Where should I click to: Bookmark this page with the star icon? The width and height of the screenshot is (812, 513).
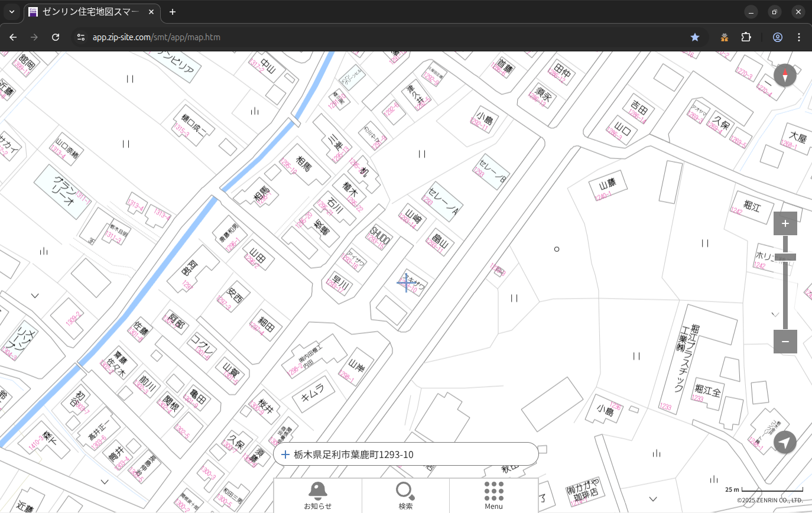pos(695,37)
